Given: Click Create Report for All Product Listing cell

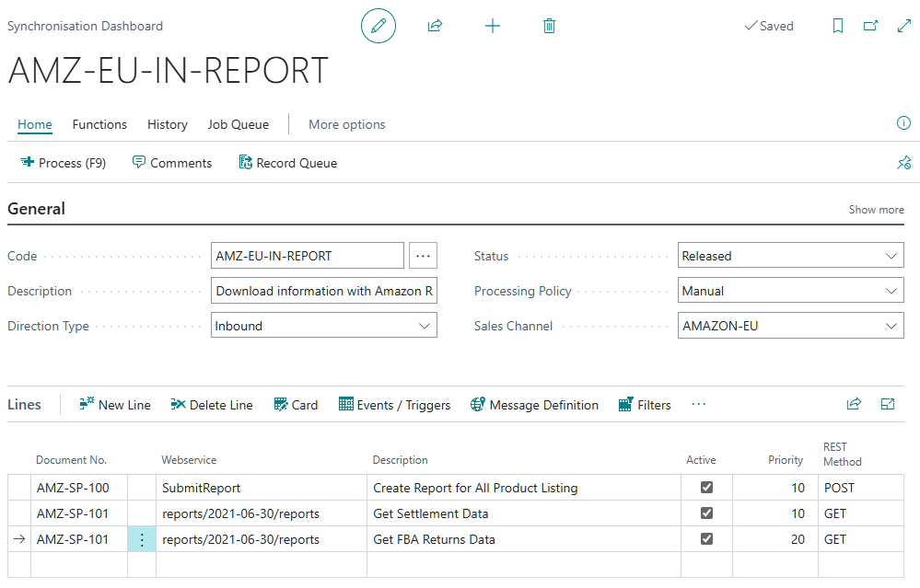Looking at the screenshot, I should pos(524,487).
